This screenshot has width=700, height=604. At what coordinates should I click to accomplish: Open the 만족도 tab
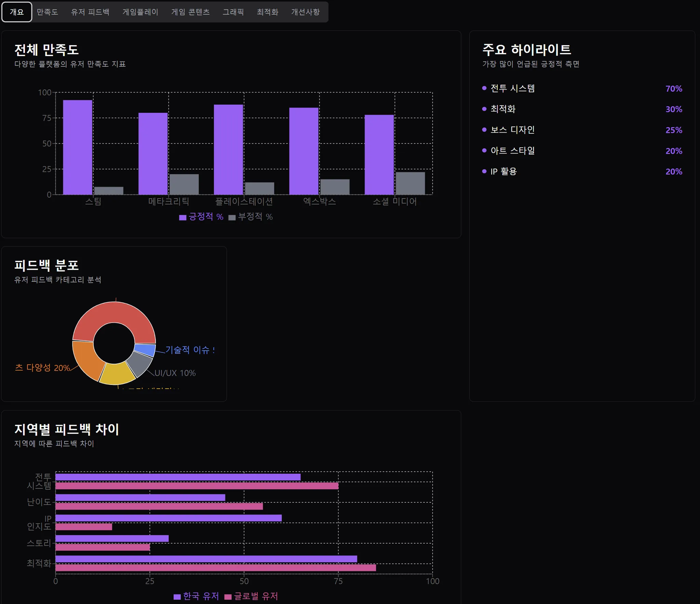pos(47,12)
